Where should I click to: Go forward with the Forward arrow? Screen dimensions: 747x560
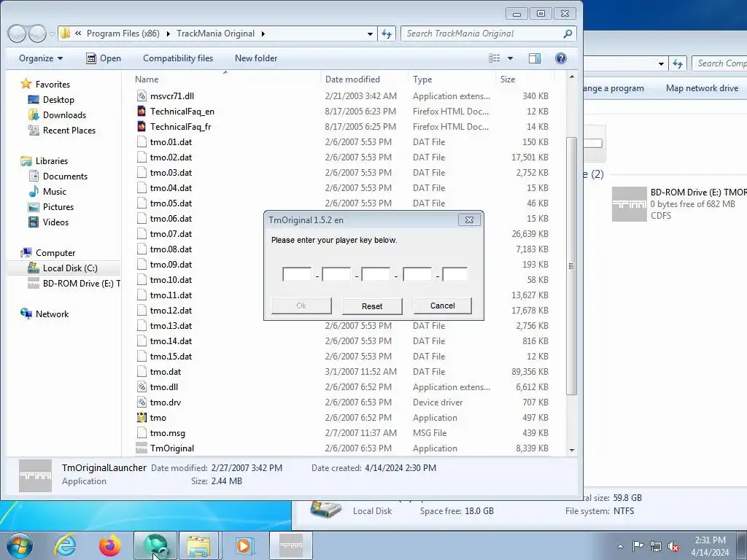[x=37, y=34]
